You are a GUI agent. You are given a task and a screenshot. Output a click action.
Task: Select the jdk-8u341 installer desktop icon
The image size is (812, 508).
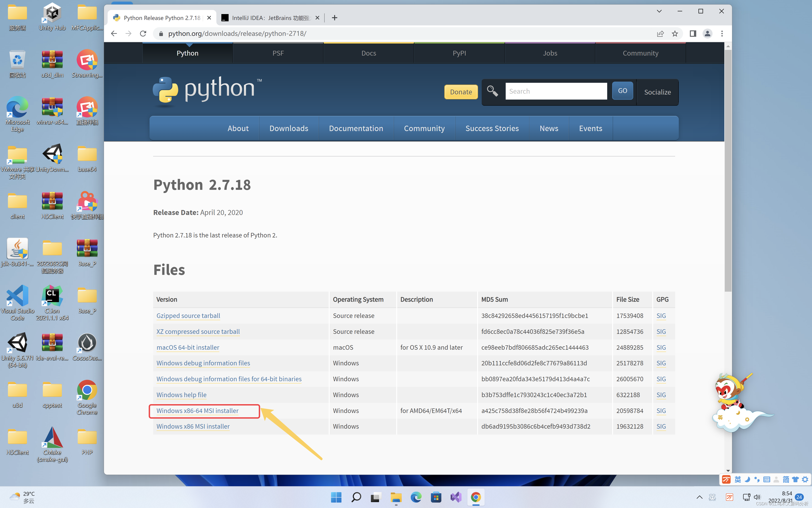click(17, 253)
